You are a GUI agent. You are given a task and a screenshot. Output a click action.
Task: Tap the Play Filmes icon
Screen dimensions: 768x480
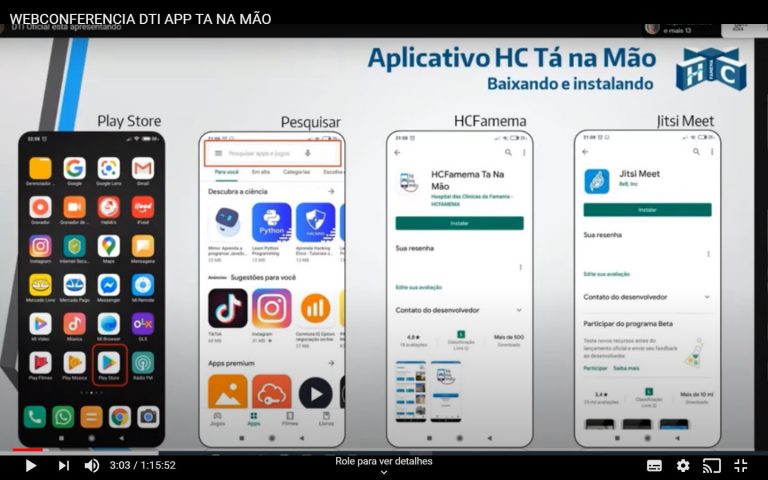(x=40, y=362)
